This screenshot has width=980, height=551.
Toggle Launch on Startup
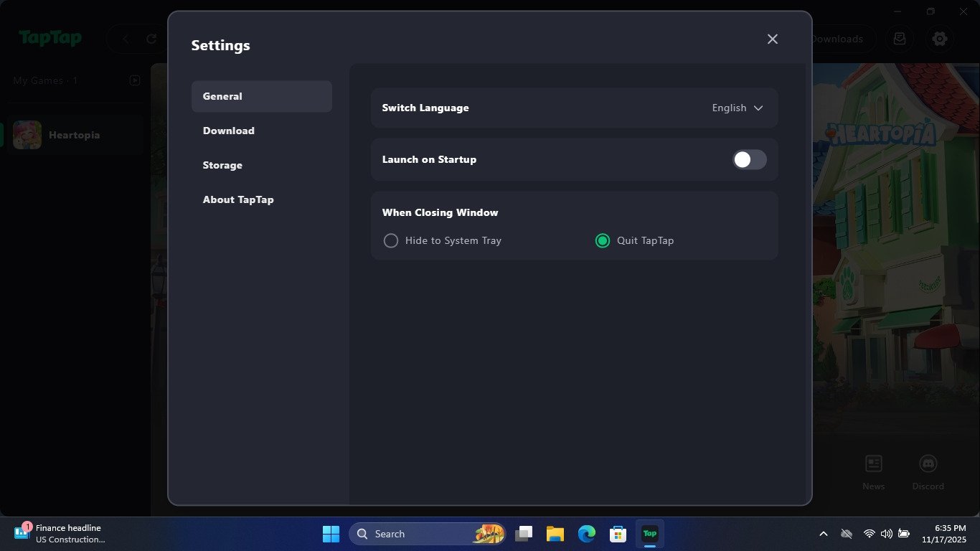(749, 159)
